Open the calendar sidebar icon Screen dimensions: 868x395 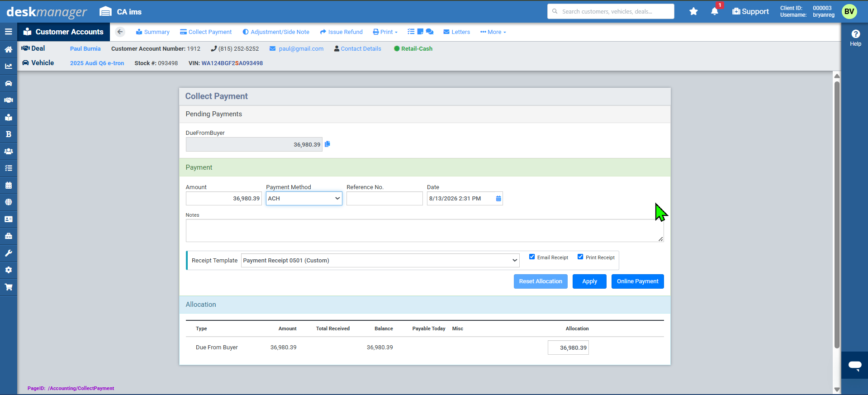click(x=8, y=185)
